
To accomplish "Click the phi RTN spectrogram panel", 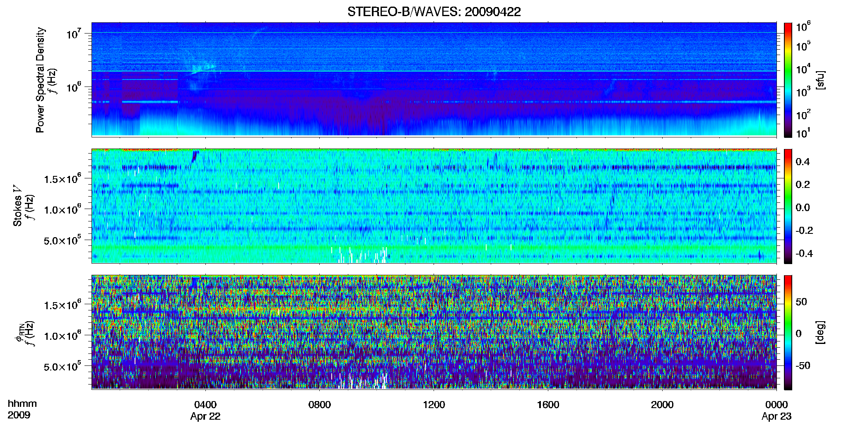I will (434, 332).
